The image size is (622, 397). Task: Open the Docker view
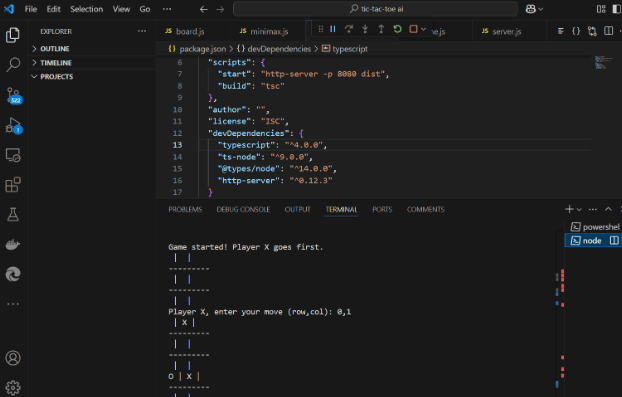13,244
